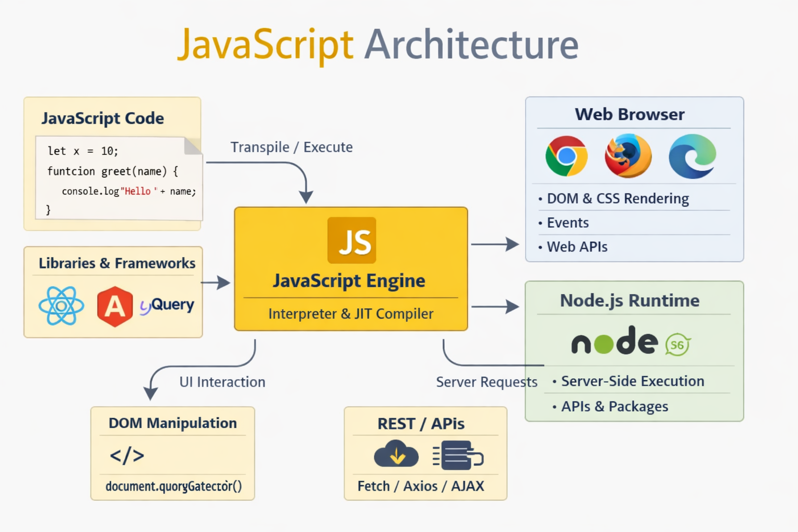Screen dimensions: 798x532
Task: Click the 'Transpile / Execute' label
Action: pyautogui.click(x=291, y=148)
